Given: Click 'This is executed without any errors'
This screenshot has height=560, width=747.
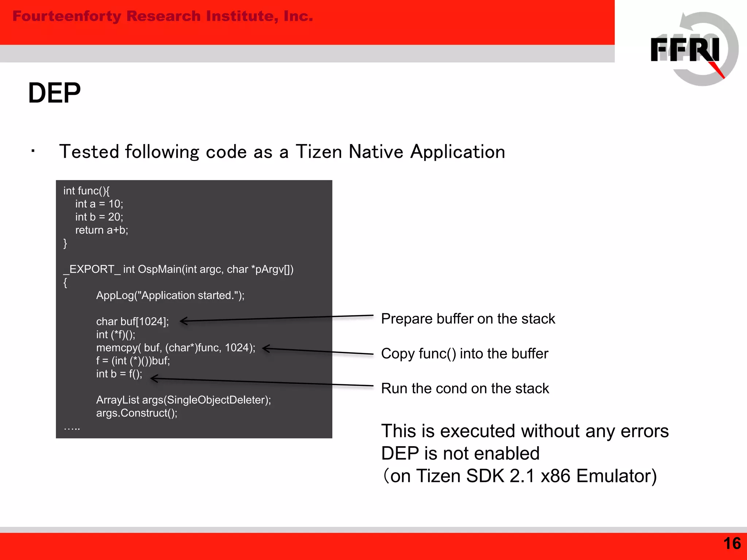Looking at the screenshot, I should (525, 431).
